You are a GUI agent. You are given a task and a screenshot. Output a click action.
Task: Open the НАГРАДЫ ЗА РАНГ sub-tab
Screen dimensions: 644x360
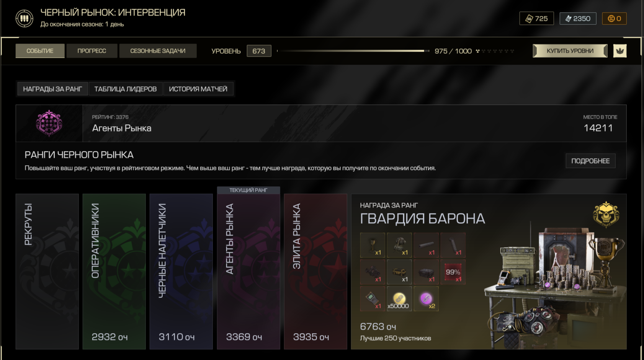(52, 89)
